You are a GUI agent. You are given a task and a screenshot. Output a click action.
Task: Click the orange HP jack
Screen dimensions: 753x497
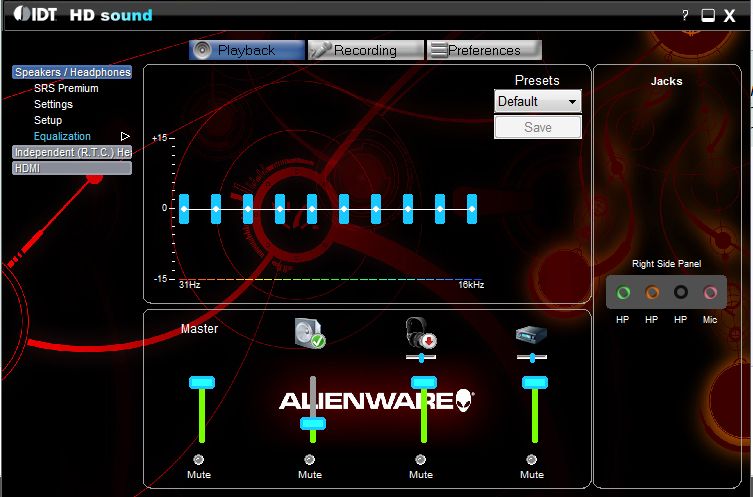[652, 292]
